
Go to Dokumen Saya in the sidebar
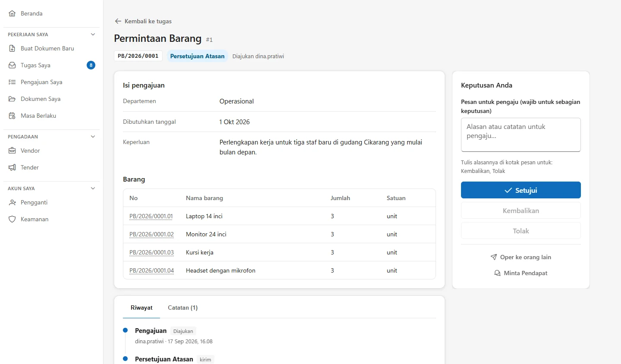[52, 99]
